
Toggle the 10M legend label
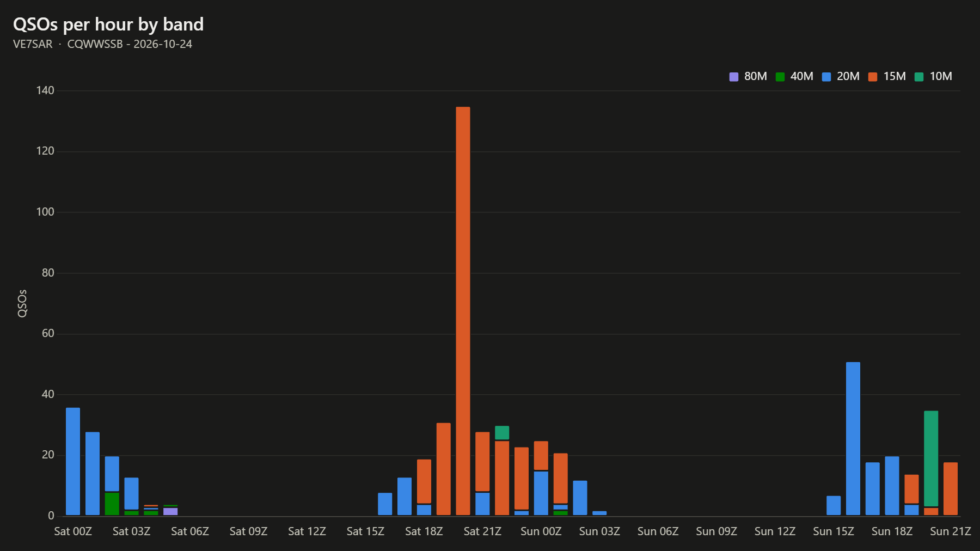pyautogui.click(x=941, y=77)
